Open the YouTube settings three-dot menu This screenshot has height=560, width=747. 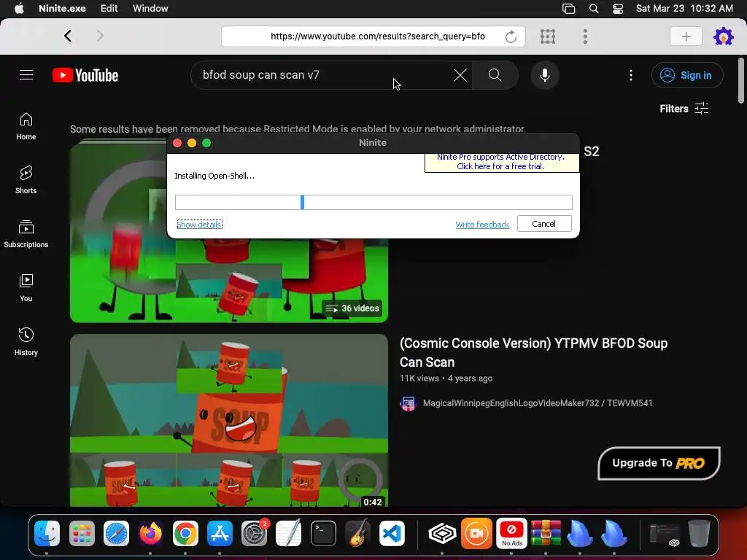tap(631, 75)
